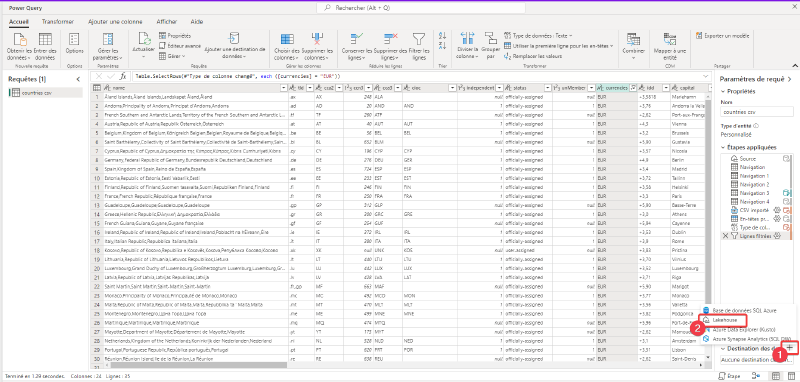800x382 pixels.
Task: Open the Afficher tab
Action: coord(167,22)
